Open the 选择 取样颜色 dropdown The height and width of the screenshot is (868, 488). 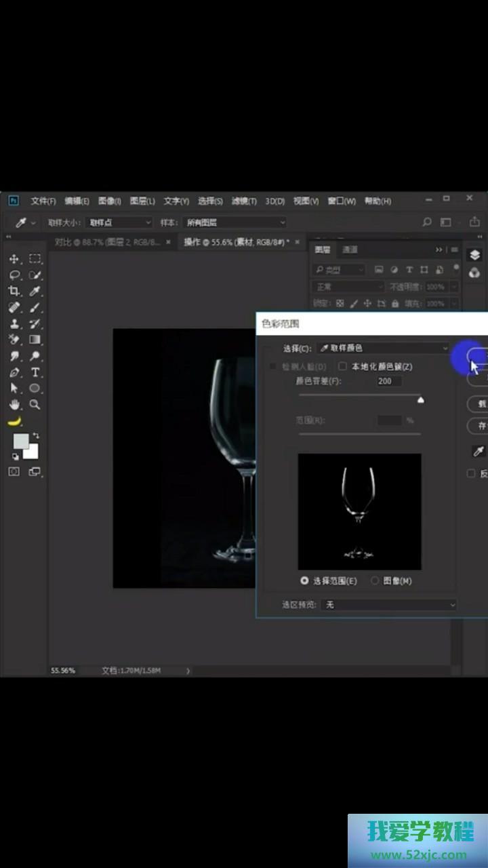[x=383, y=349]
